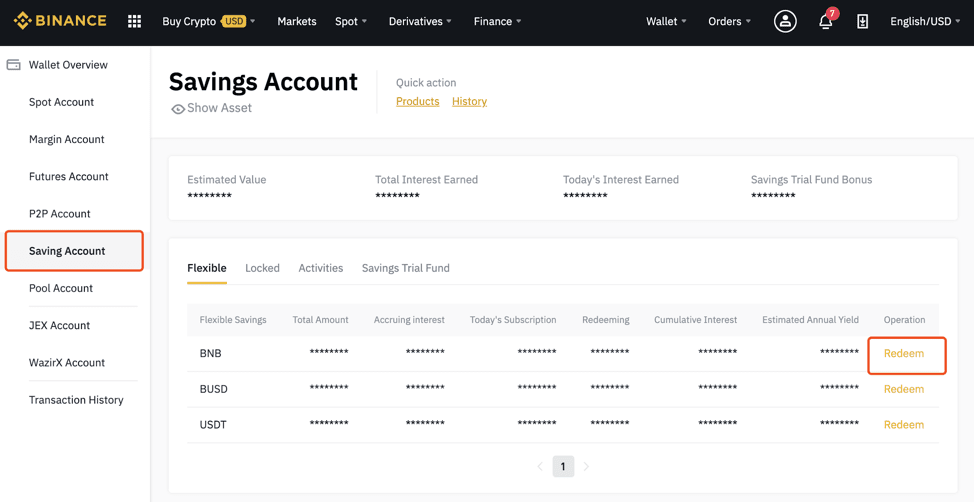Expand the Spot dropdown menu
Viewport: 974px width, 502px height.
(351, 21)
